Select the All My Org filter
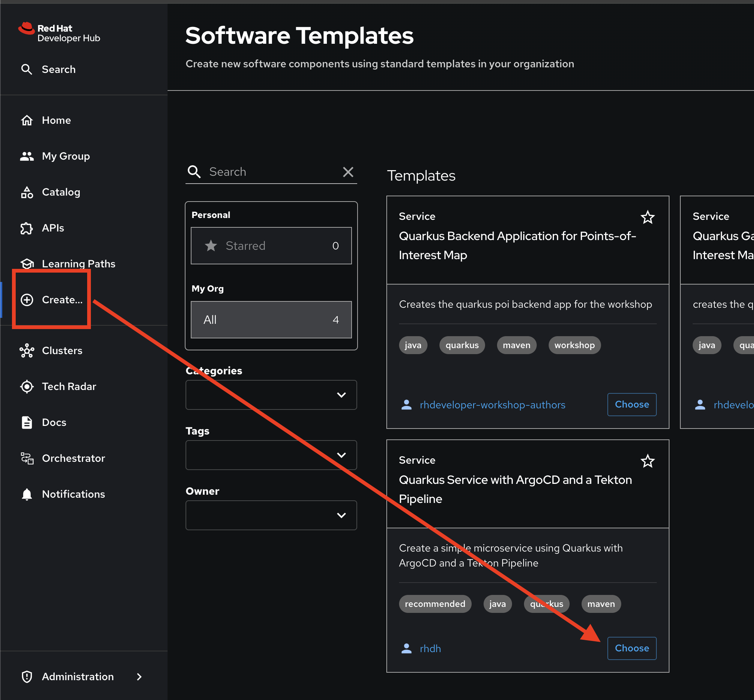This screenshot has width=754, height=700. (271, 320)
